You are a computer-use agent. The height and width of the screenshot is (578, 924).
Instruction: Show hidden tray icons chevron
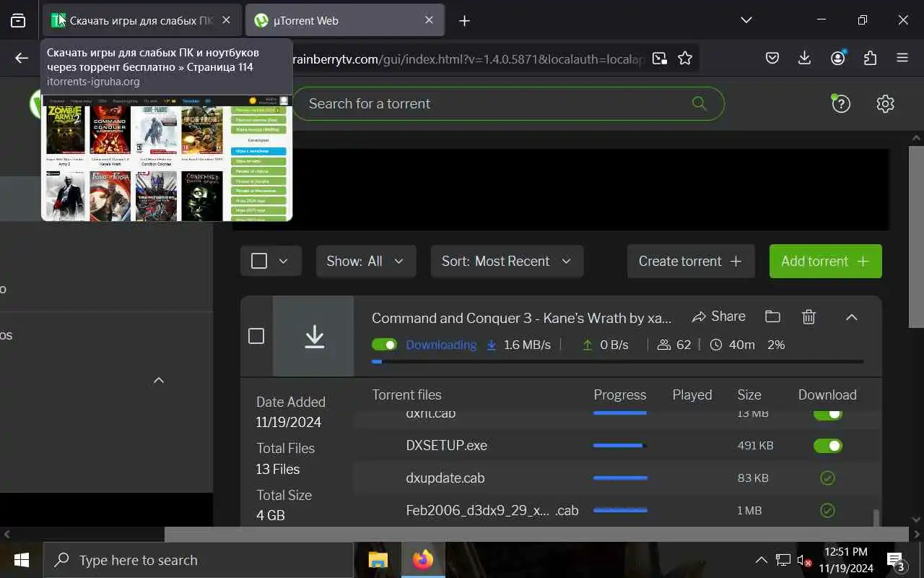761,560
